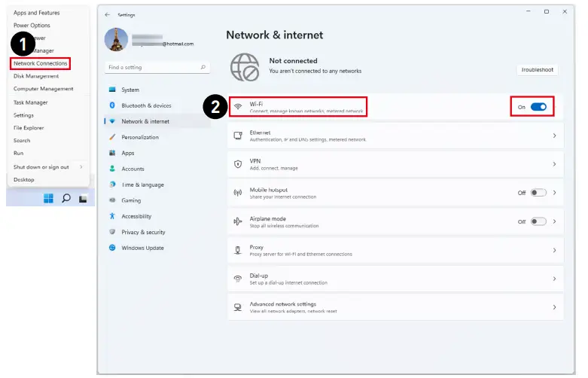The image size is (588, 378).
Task: Expand Advanced network settings chevron
Action: pyautogui.click(x=555, y=307)
